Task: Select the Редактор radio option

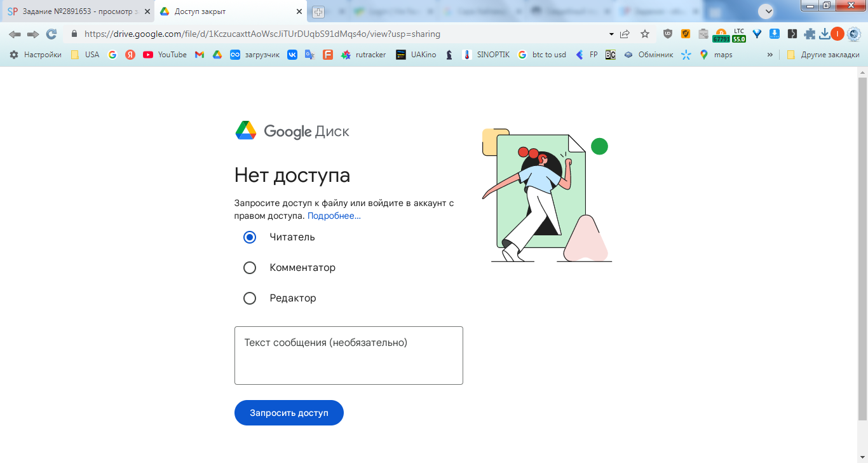Action: point(250,298)
